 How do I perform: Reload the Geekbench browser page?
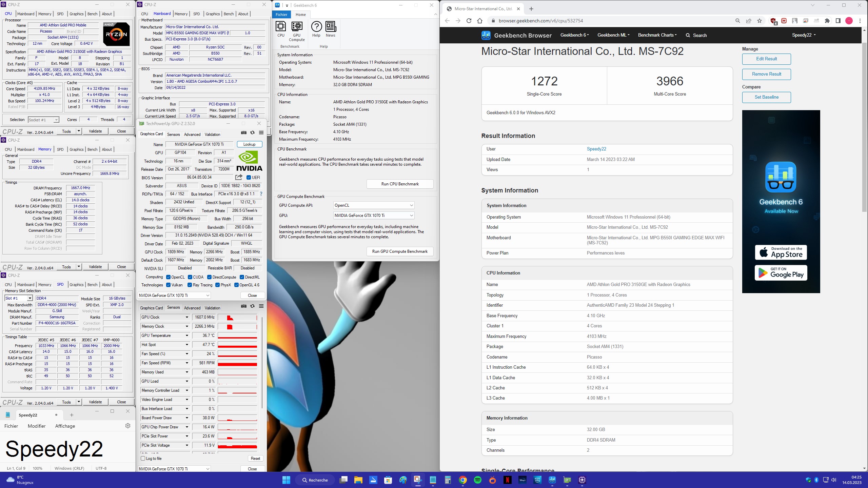pyautogui.click(x=469, y=21)
